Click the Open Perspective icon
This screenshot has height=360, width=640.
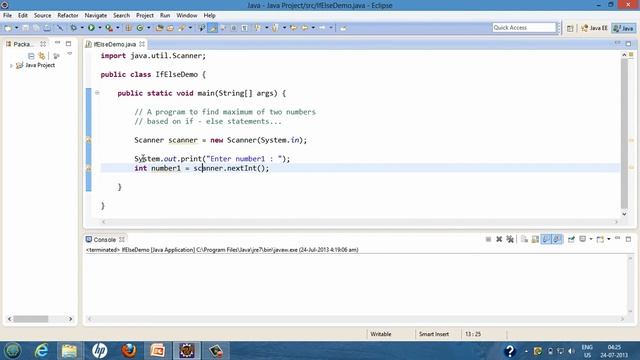pos(570,28)
